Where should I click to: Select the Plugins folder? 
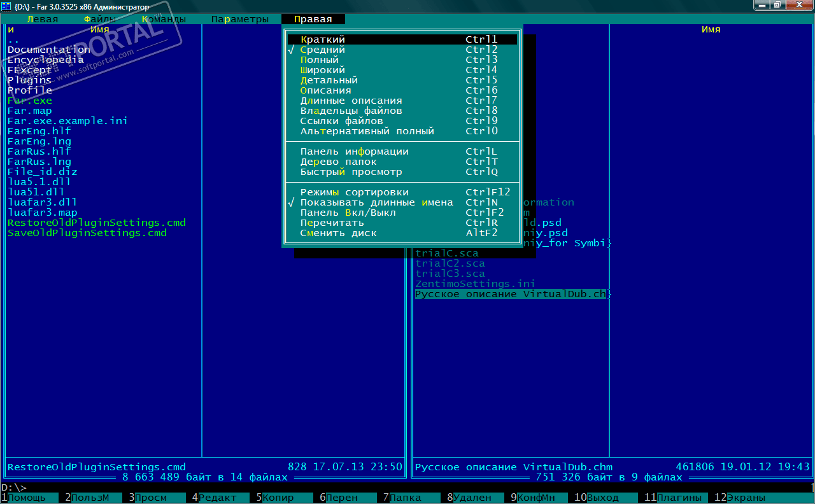coord(30,80)
